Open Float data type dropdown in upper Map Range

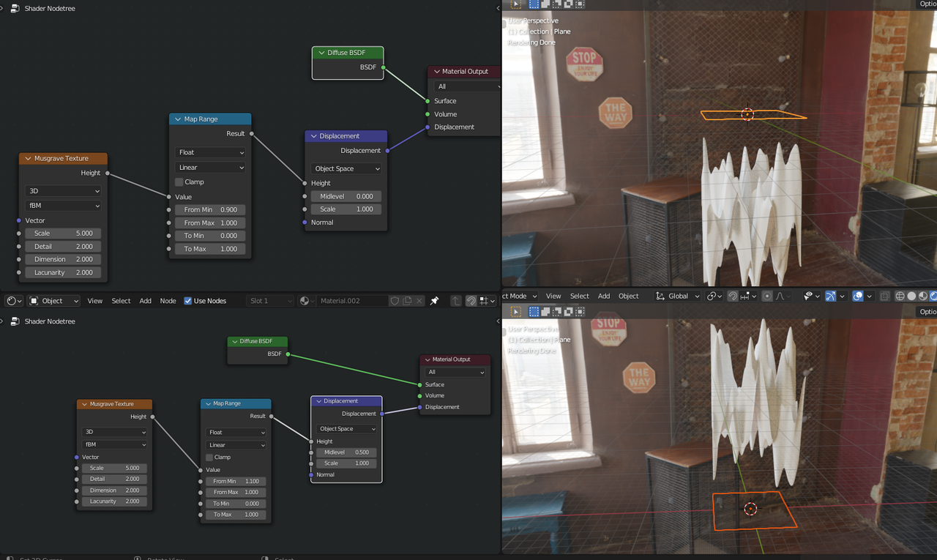(211, 152)
